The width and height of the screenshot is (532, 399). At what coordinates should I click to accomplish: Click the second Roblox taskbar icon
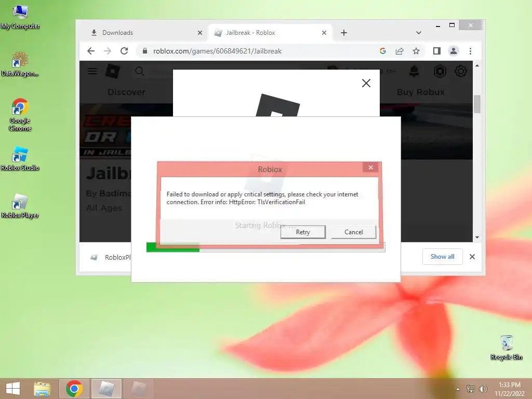138,389
